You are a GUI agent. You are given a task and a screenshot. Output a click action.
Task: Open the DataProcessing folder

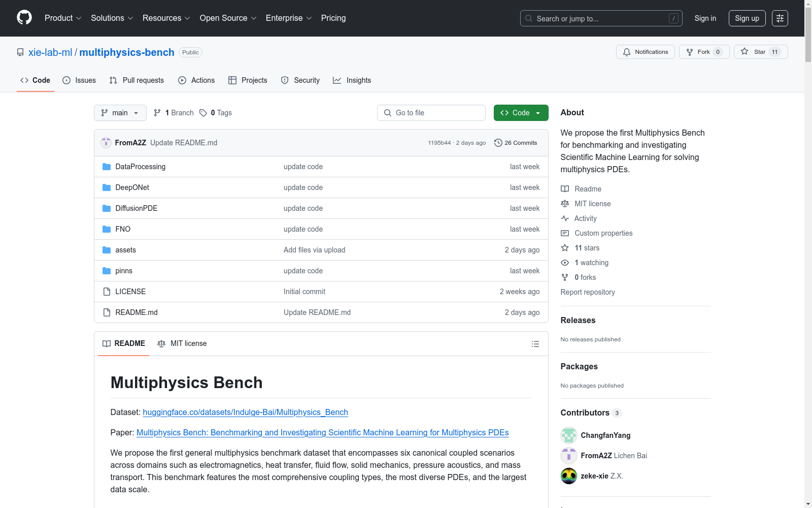(x=141, y=167)
